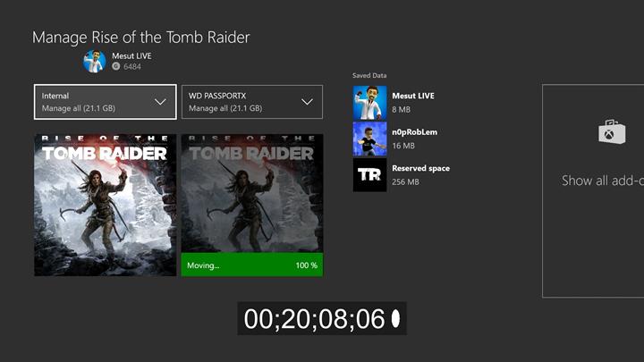
Task: Open the Internal storage dropdown
Action: [106, 102]
